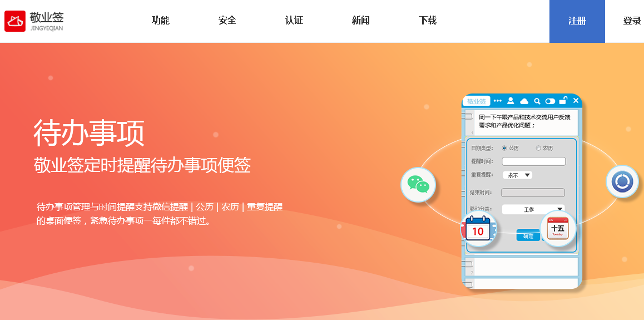Click the three-dots more icon in mockup

click(498, 101)
